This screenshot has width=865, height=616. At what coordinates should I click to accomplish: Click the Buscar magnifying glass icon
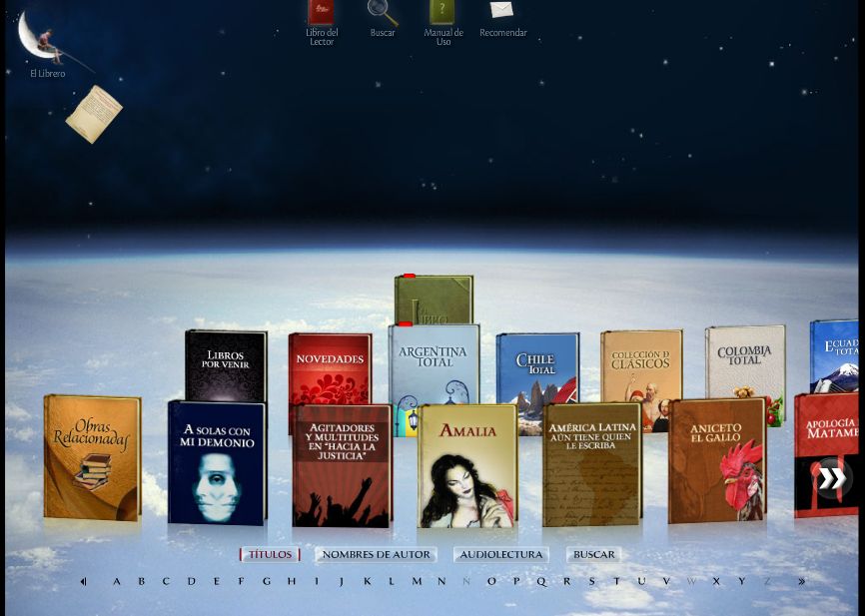point(383,13)
